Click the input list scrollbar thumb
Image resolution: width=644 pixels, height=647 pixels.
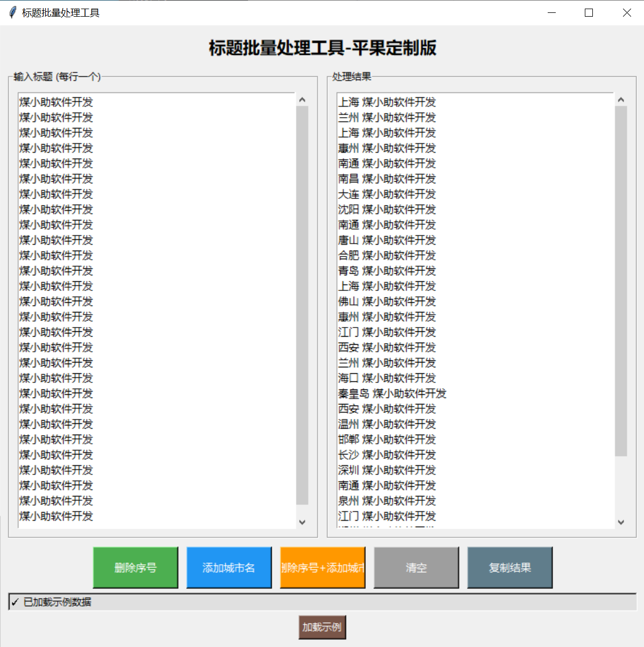point(302,305)
